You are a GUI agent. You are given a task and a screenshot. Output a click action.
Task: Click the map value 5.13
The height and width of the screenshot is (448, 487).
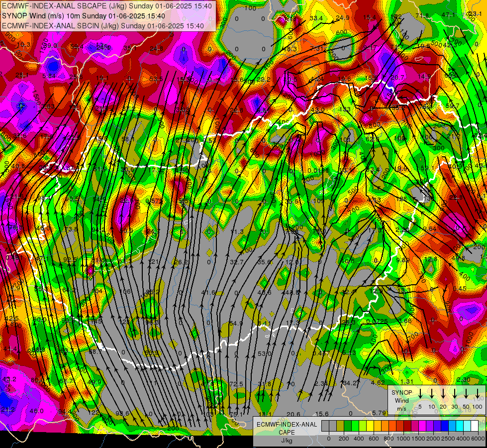tap(349, 353)
